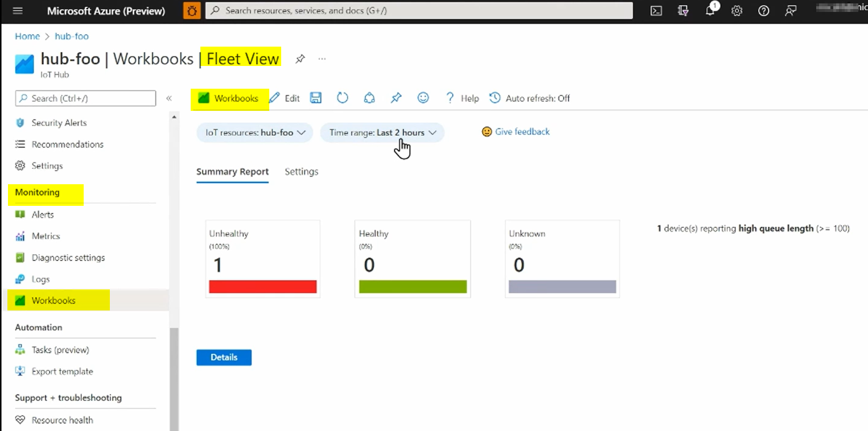Open Cloud Shell from the top bar
Viewport: 868px width, 431px height.
tap(656, 11)
